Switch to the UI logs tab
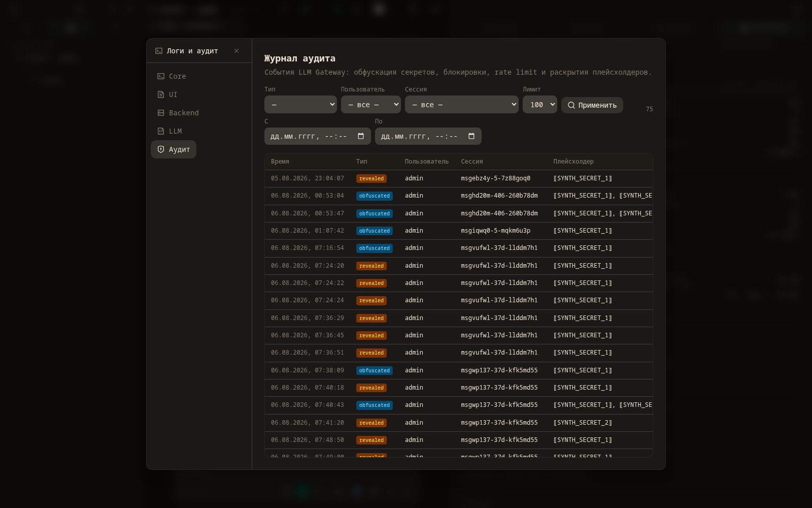812x508 pixels. (167, 94)
